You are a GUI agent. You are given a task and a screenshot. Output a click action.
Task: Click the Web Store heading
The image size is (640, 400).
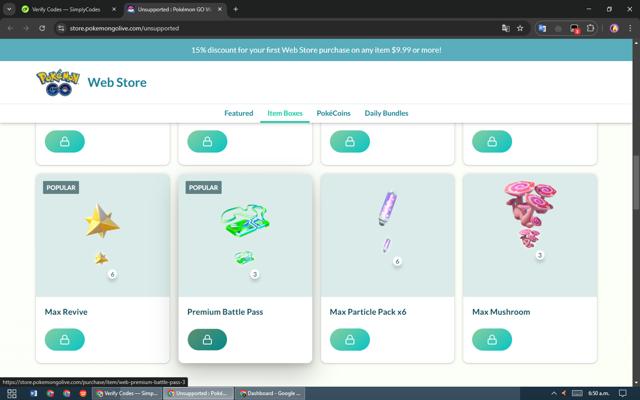[x=117, y=82]
